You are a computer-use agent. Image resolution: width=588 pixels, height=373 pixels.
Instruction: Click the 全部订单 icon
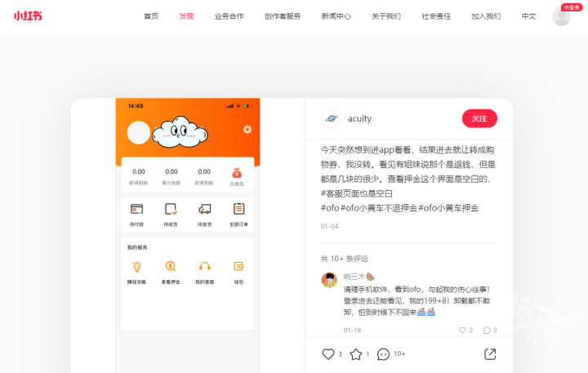point(238,209)
